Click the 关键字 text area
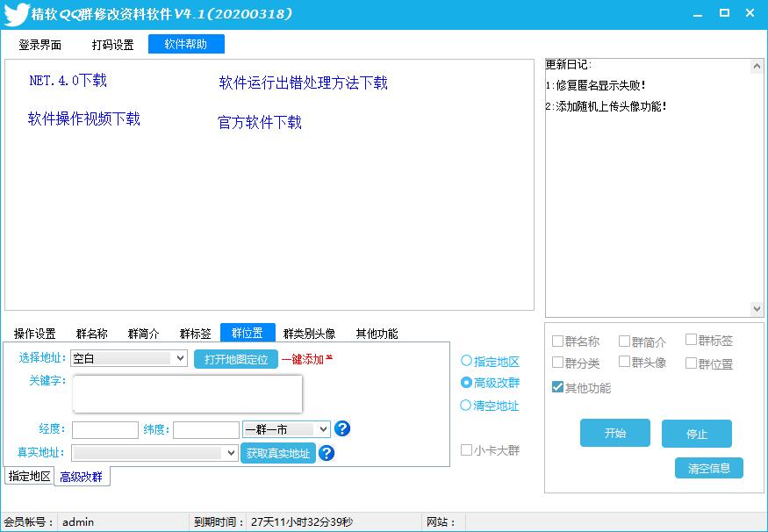Image resolution: width=768 pixels, height=532 pixels. click(x=187, y=394)
